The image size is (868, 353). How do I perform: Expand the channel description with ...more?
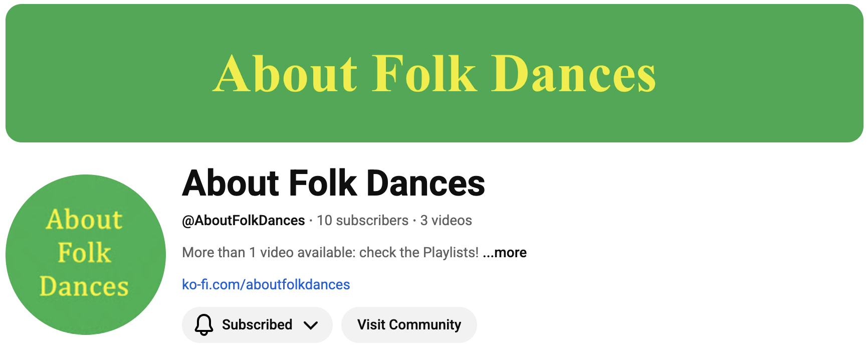pos(505,253)
